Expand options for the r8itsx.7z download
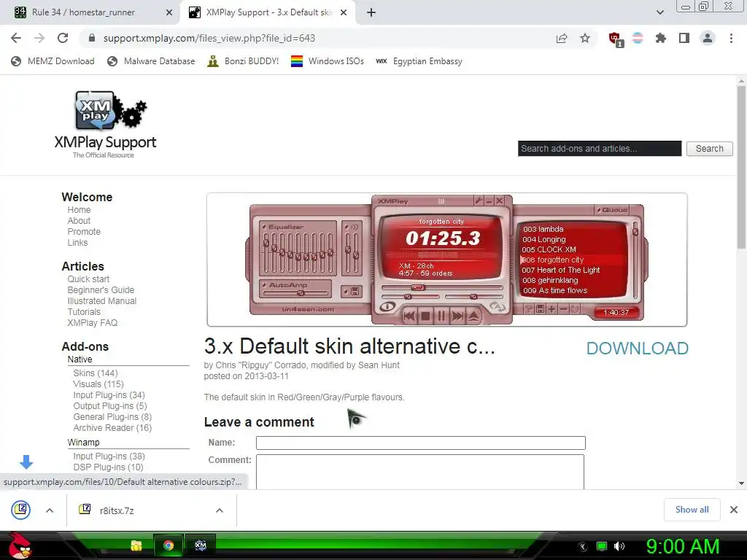Image resolution: width=747 pixels, height=560 pixels. click(219, 510)
